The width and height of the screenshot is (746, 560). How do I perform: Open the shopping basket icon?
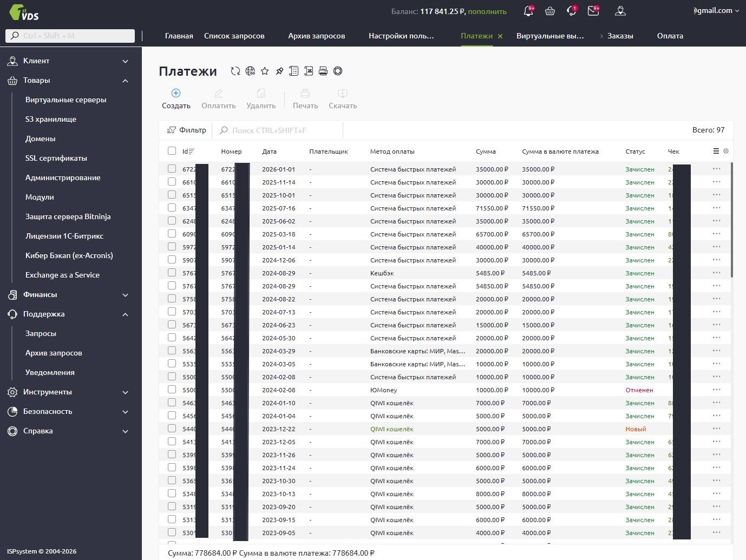click(x=550, y=11)
